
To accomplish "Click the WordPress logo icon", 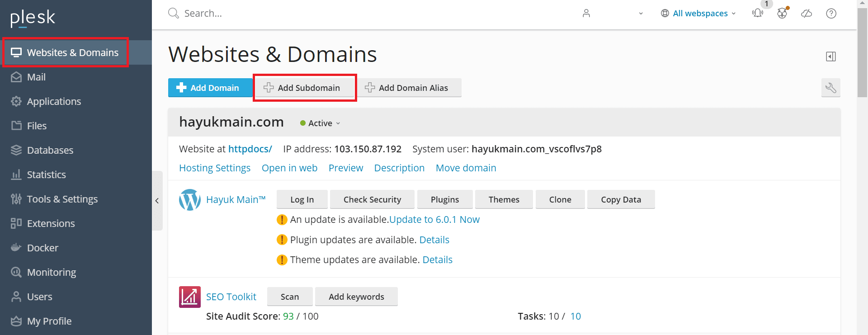I will click(190, 200).
